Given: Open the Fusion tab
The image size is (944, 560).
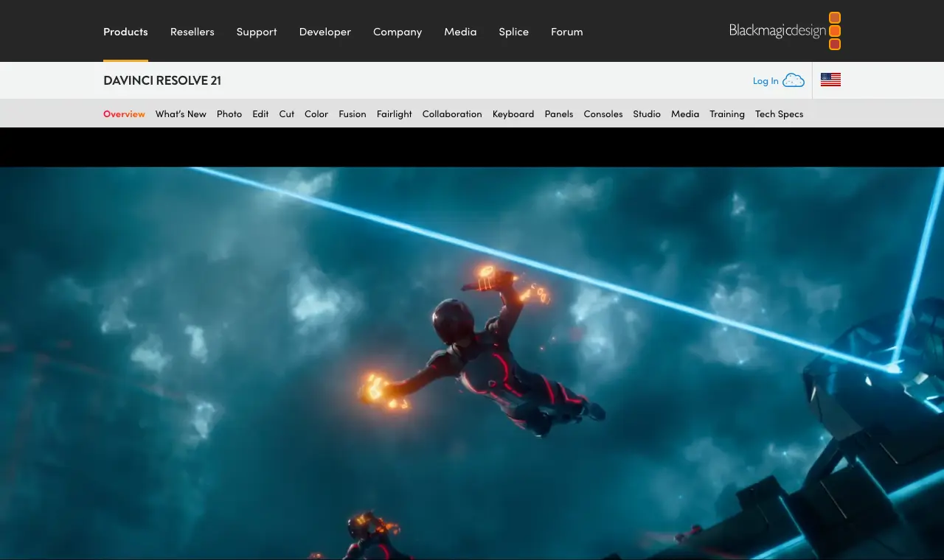Looking at the screenshot, I should click(x=353, y=113).
